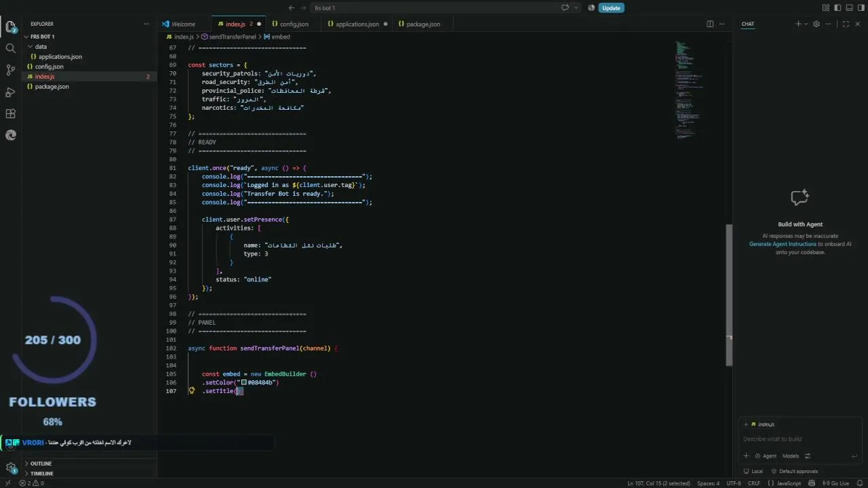
Task: Add context with plus icon in chat input
Action: [x=746, y=456]
